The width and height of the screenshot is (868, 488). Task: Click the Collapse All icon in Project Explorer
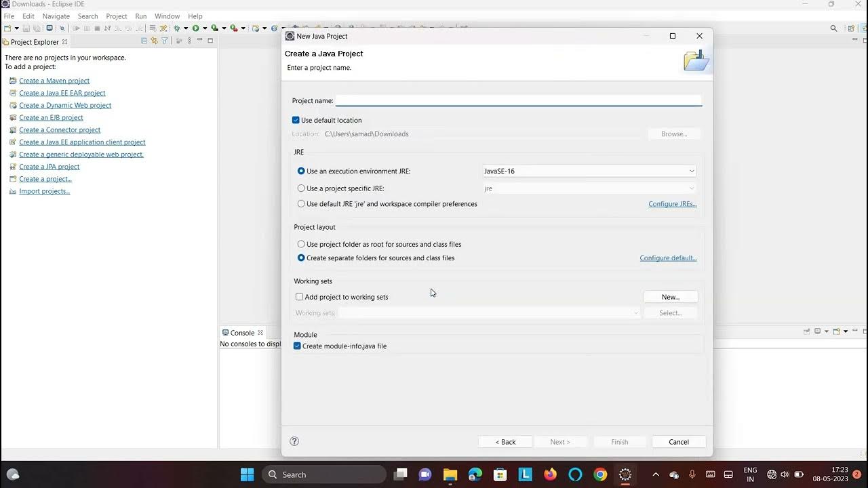point(144,41)
